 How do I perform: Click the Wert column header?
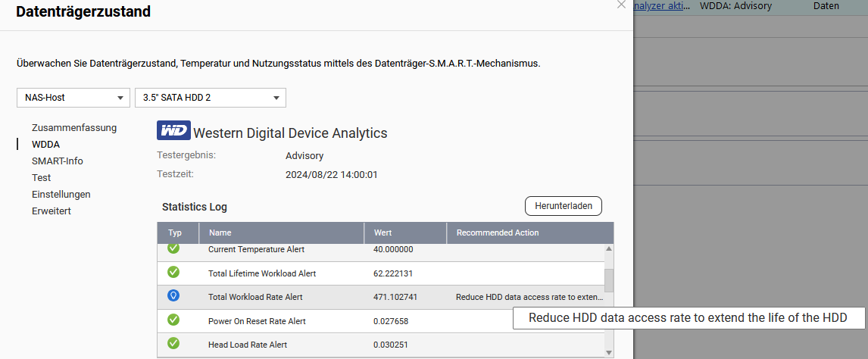(405, 233)
